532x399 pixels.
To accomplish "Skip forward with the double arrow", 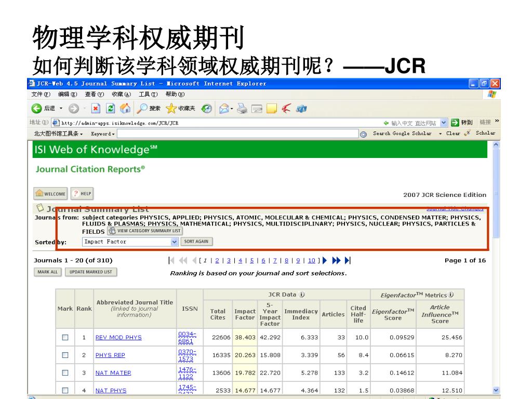I will 336,261.
